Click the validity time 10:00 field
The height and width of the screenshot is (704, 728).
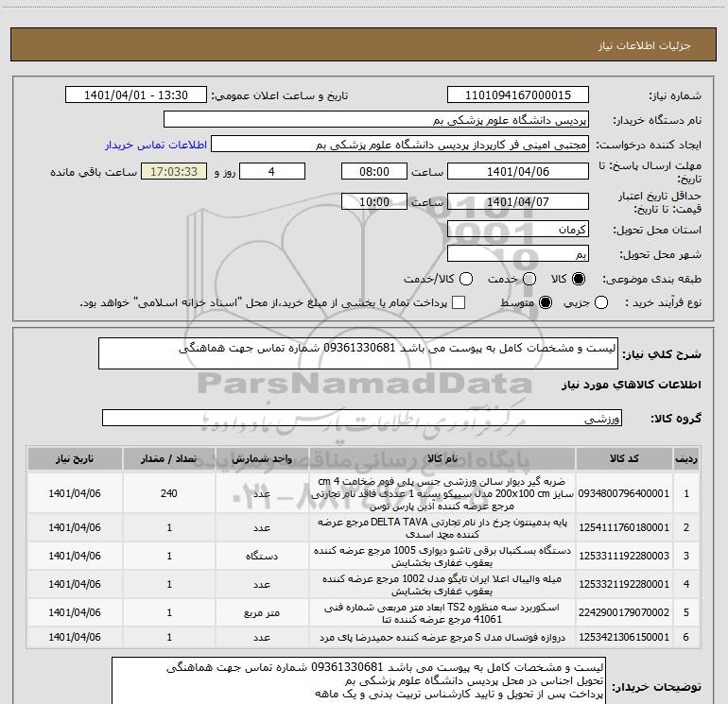click(x=374, y=201)
